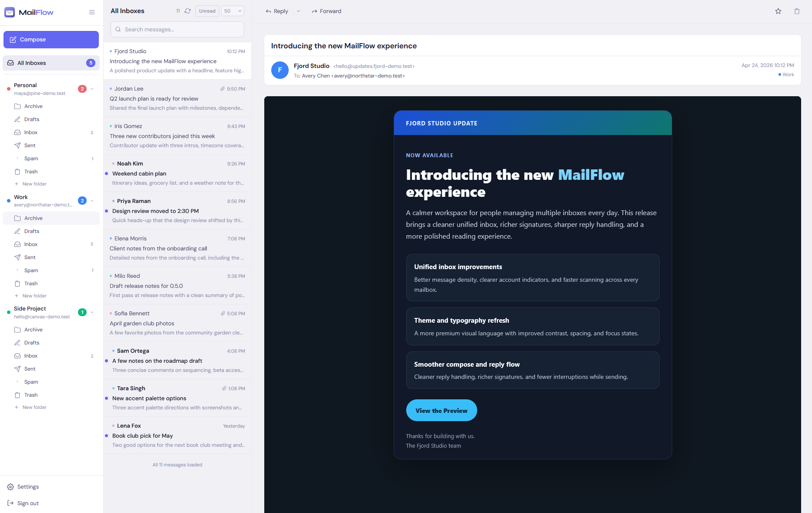Toggle the unread dot on Sam Ortega's message

click(107, 361)
